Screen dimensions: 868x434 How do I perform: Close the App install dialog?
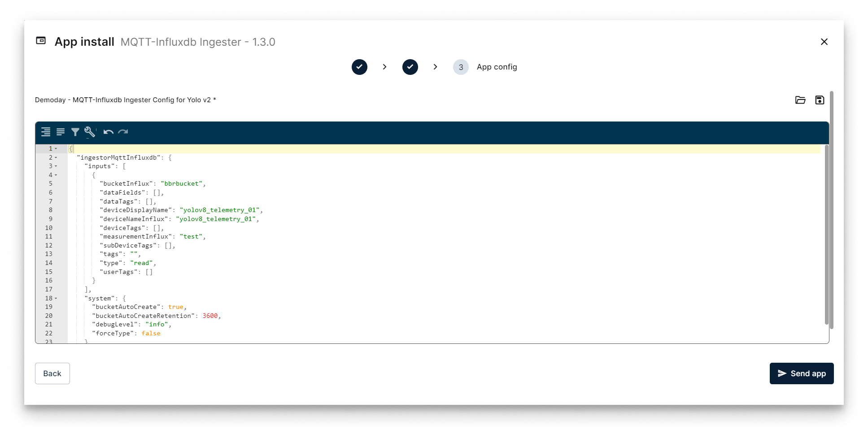(824, 42)
